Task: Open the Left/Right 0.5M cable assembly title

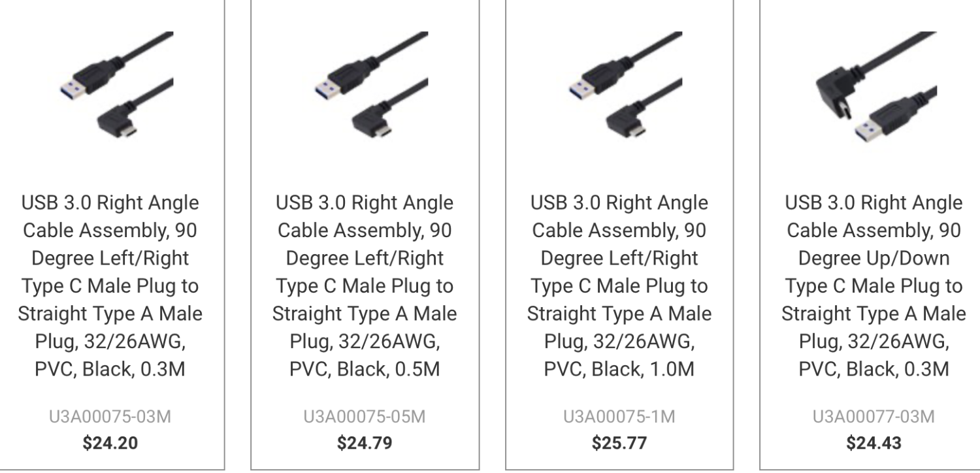Action: point(365,285)
